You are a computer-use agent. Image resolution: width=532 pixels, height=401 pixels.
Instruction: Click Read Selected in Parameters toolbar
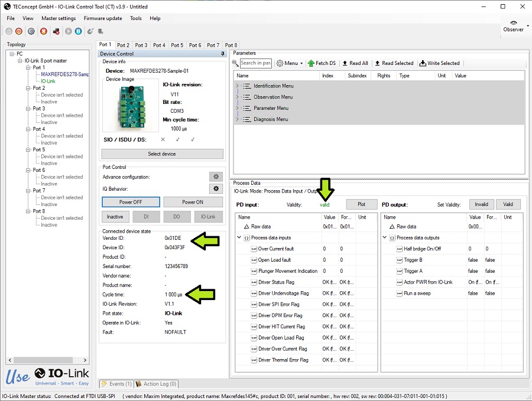(394, 63)
